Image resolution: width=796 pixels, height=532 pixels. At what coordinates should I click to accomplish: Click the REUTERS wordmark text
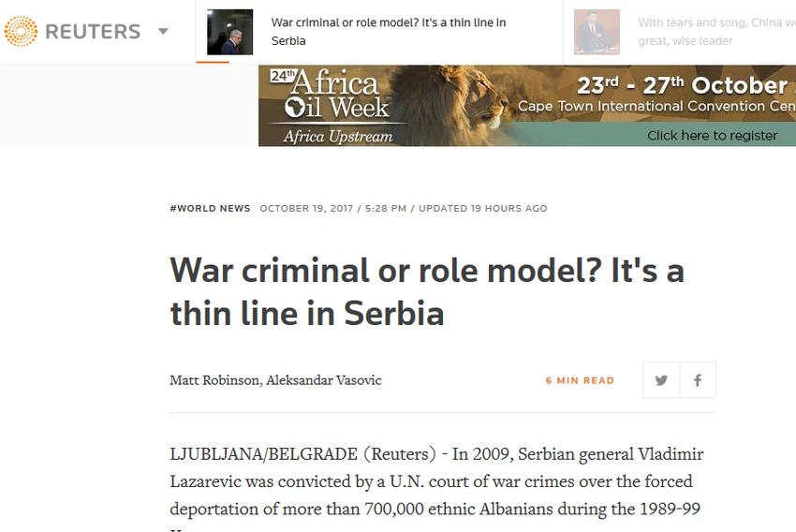pos(93,32)
